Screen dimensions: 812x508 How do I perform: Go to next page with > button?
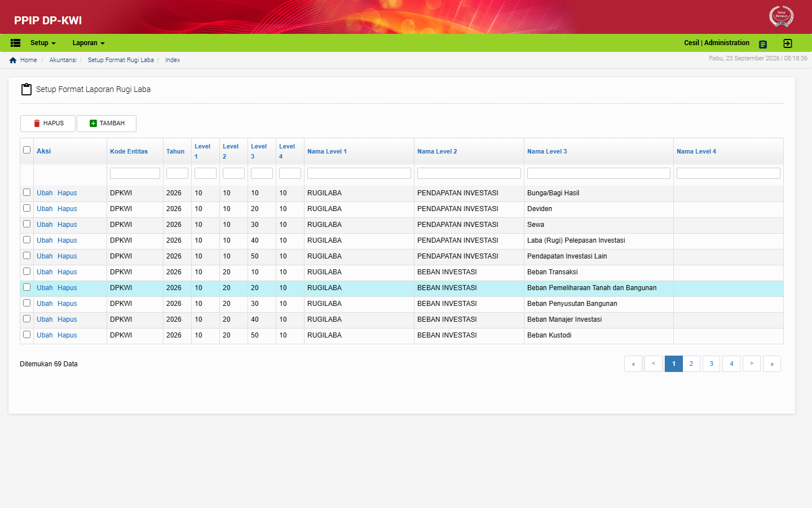click(752, 364)
